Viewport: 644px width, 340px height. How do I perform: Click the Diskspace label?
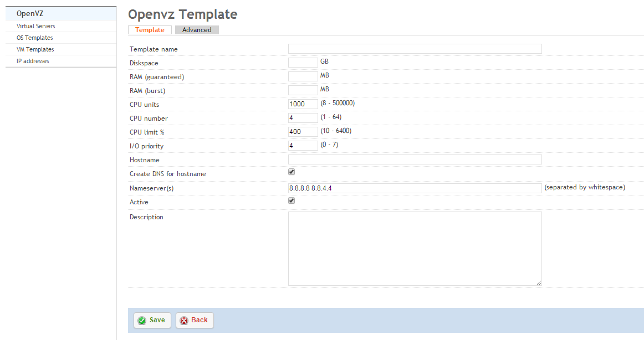[x=144, y=63]
